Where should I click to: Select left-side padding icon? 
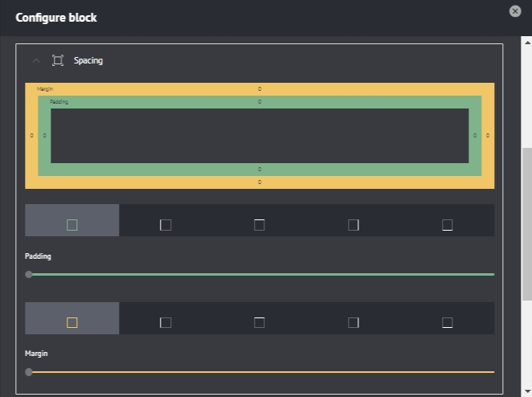tap(166, 225)
